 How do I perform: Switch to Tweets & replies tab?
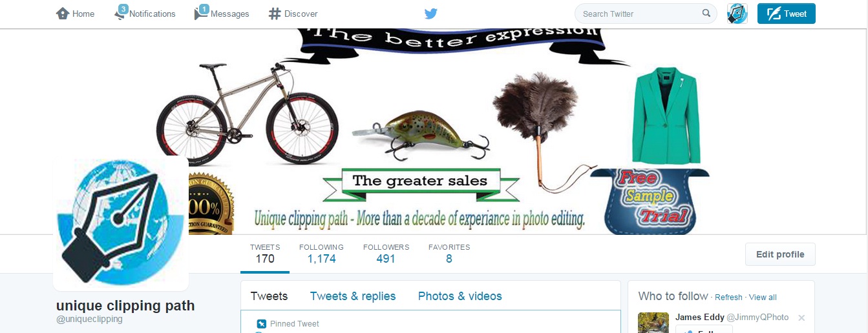click(353, 296)
